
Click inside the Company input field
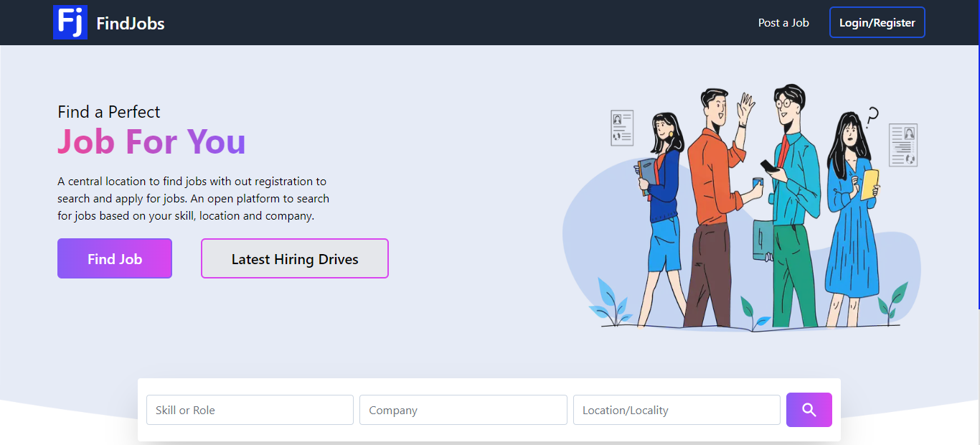tap(463, 409)
